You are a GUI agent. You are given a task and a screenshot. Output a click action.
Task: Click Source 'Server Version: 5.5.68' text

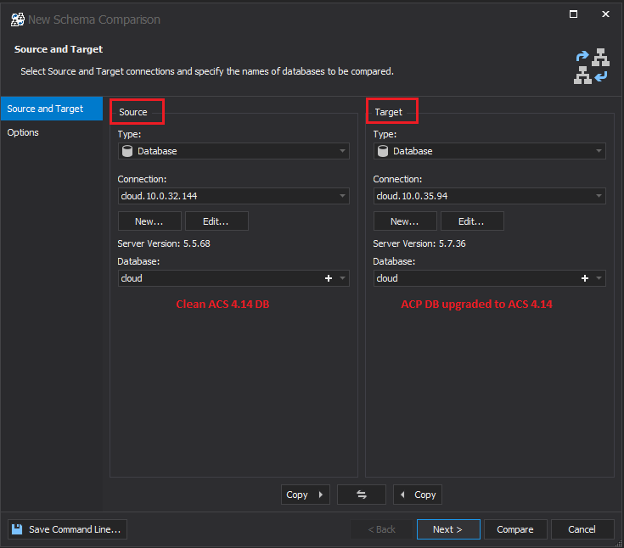(164, 244)
